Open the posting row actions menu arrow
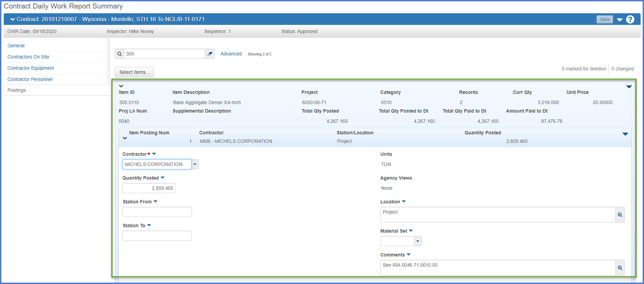This screenshot has height=284, width=644. click(x=625, y=134)
